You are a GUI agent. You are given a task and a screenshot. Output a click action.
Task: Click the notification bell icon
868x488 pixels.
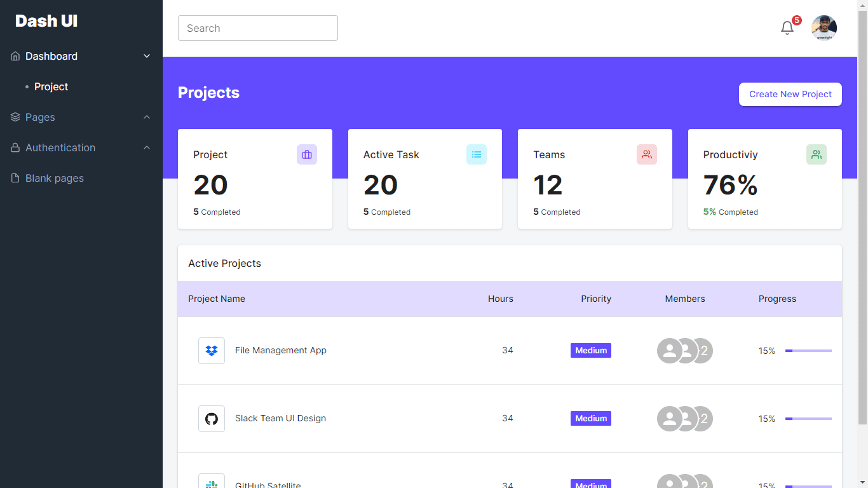pos(787,28)
